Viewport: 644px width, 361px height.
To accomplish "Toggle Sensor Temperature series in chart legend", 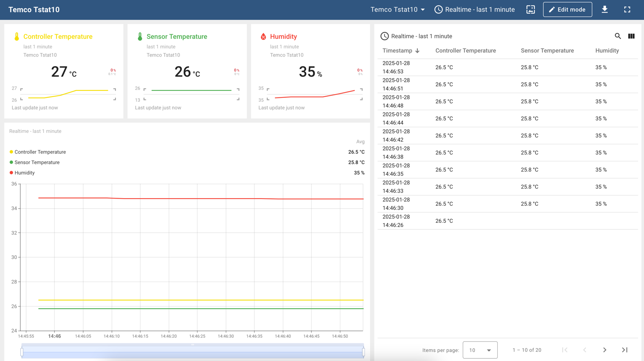I will click(37, 162).
